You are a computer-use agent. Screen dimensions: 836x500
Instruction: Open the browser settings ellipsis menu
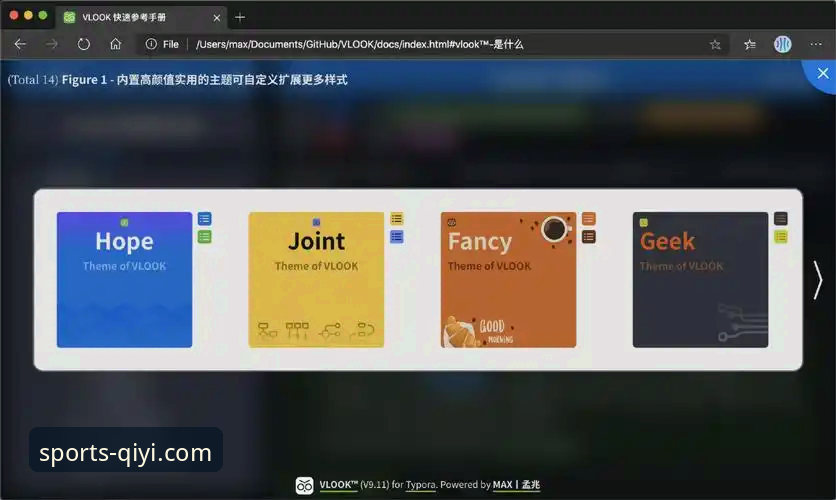coord(816,44)
